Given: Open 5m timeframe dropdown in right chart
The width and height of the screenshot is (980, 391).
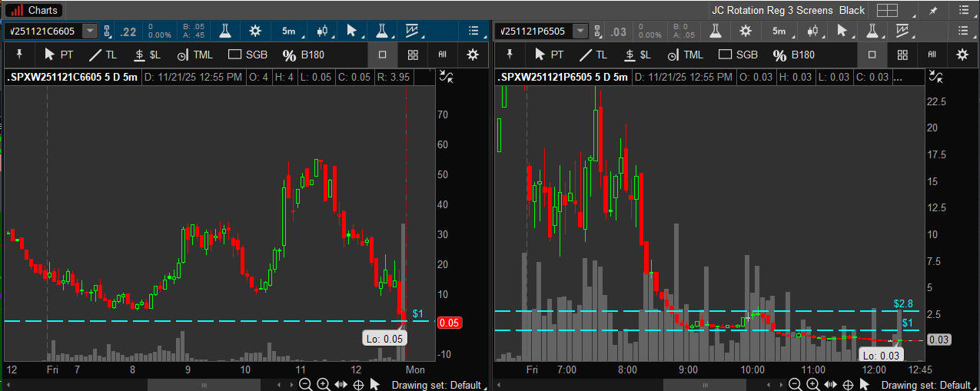Looking at the screenshot, I should pos(782,31).
